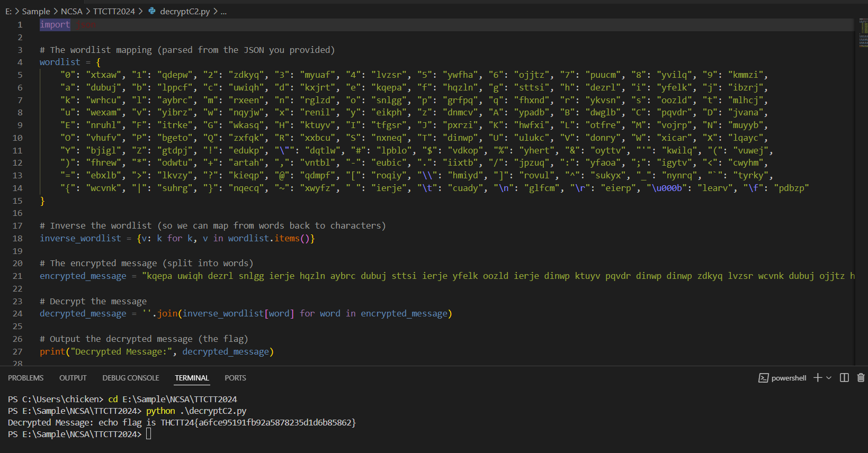Click the breadcrumb ellipsis symbol item
This screenshot has height=453, width=868.
click(x=223, y=11)
